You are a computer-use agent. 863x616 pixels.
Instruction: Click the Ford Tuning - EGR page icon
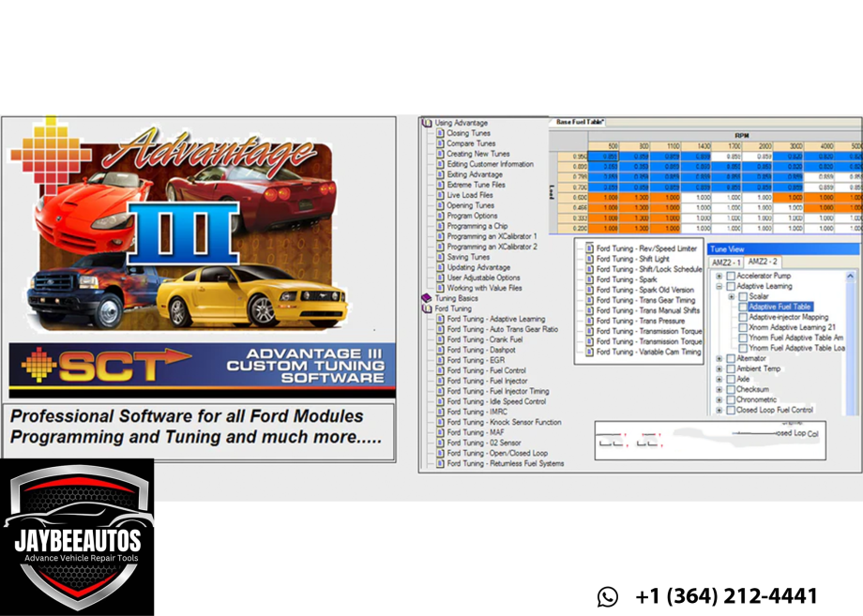[439, 360]
